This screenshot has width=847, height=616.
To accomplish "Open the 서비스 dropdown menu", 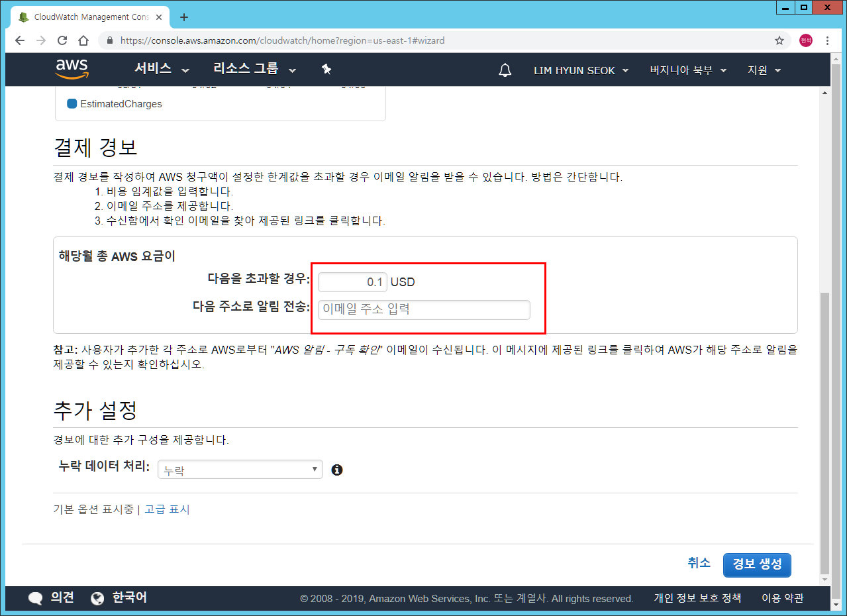I will coord(162,69).
